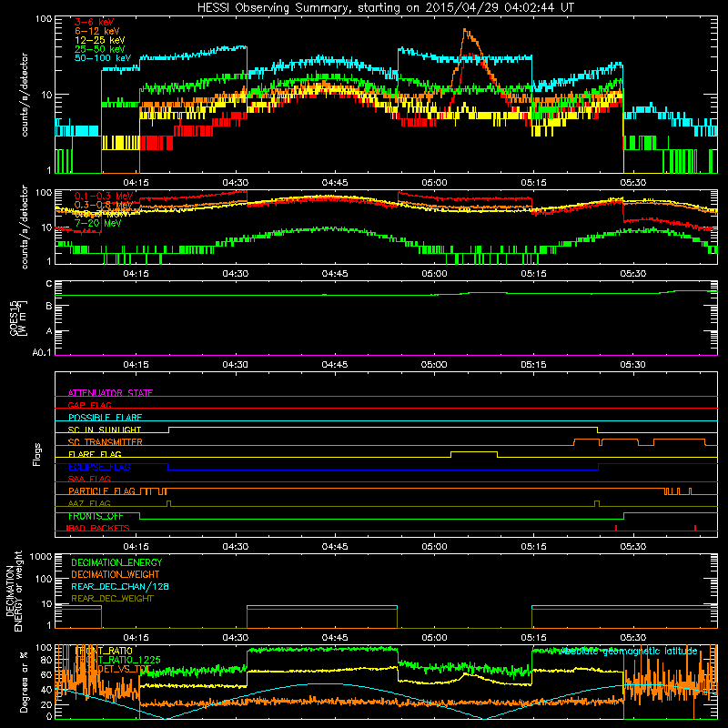Image resolution: width=728 pixels, height=728 pixels.
Task: Click the 0.3-0.8 MeV legend label
Action: [104, 205]
